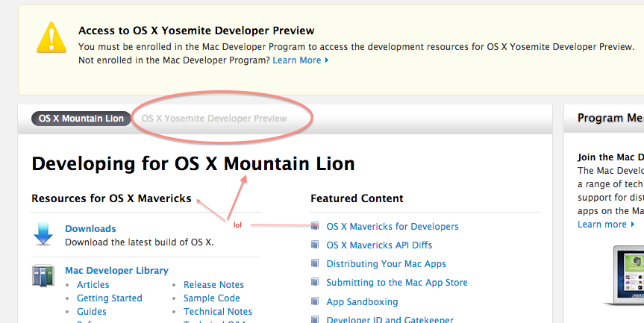Click Learn more under Join the Mac program
The image size is (644, 323).
tap(602, 225)
